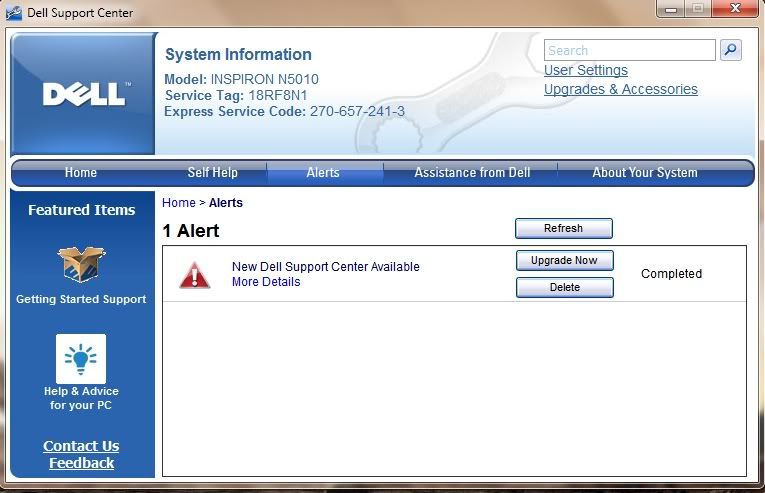Screen dimensions: 765x493
Task: Click the Contact Us link
Action: pyautogui.click(x=81, y=446)
